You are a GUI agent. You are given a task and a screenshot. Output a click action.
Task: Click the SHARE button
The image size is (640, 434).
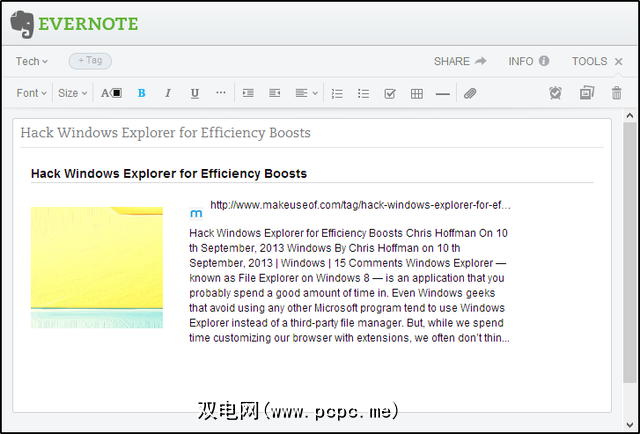[x=460, y=61]
